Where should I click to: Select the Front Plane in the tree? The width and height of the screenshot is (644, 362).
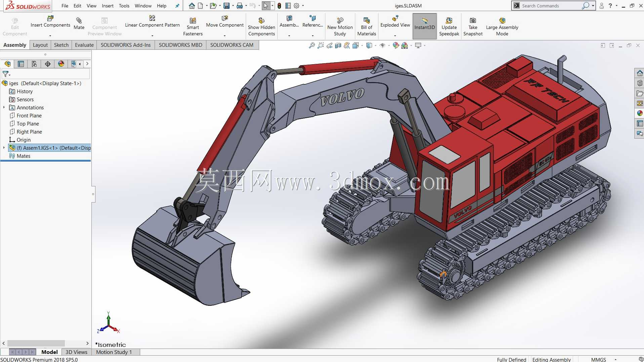point(29,116)
